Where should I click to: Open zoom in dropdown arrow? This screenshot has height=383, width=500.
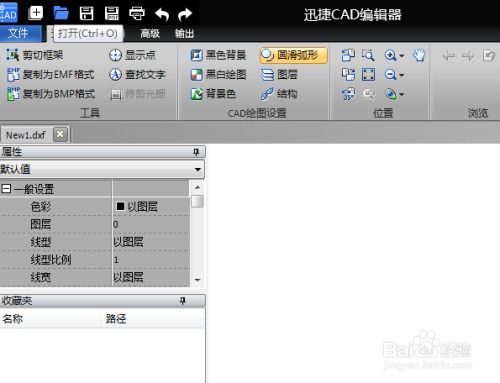pyautogui.click(x=402, y=56)
